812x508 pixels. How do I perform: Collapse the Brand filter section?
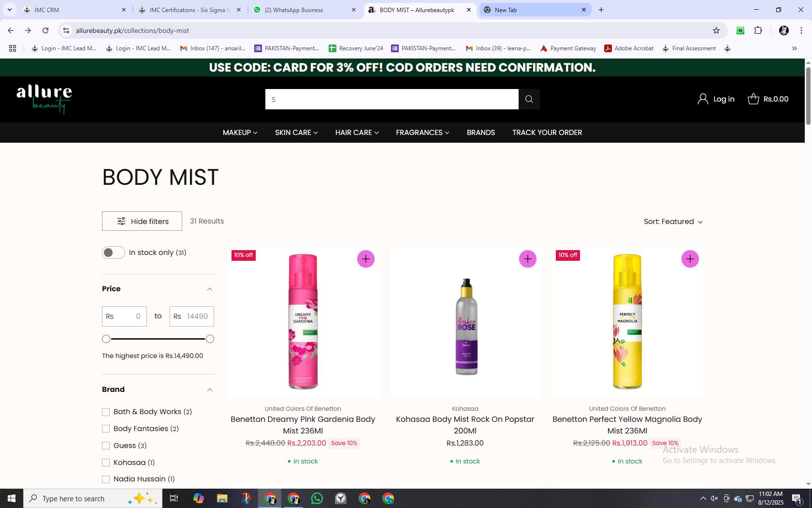[210, 389]
